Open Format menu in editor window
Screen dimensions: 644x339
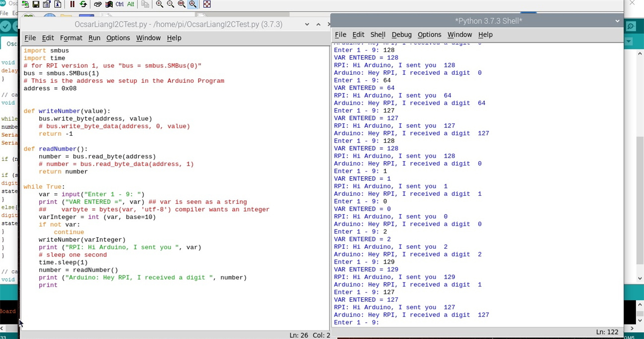(x=71, y=38)
